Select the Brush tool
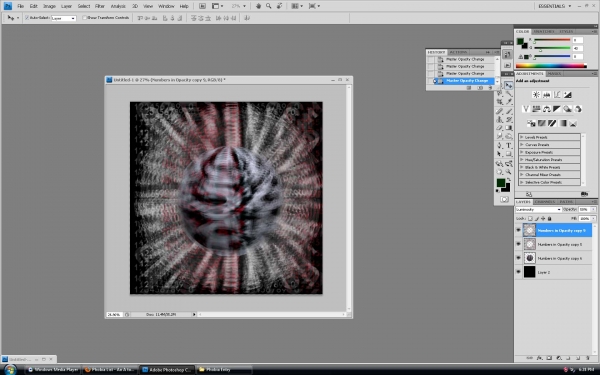This screenshot has width=600, height=375. pos(509,111)
